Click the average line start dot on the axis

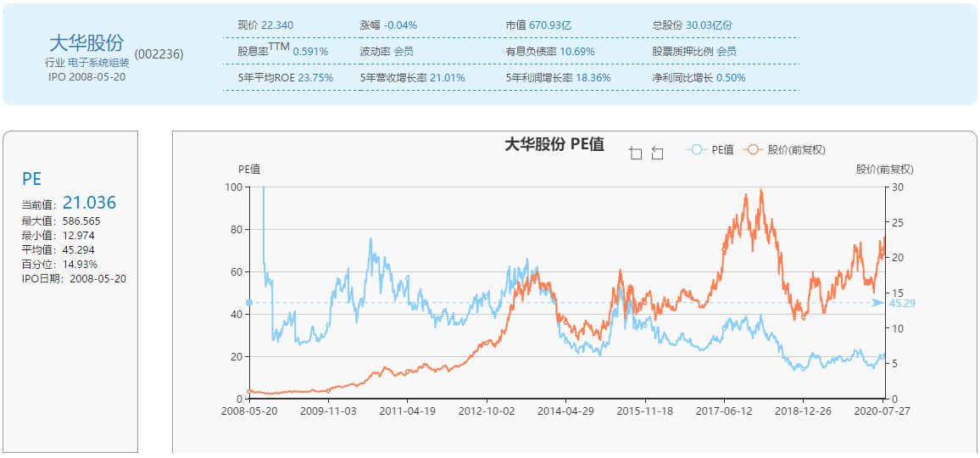(249, 303)
